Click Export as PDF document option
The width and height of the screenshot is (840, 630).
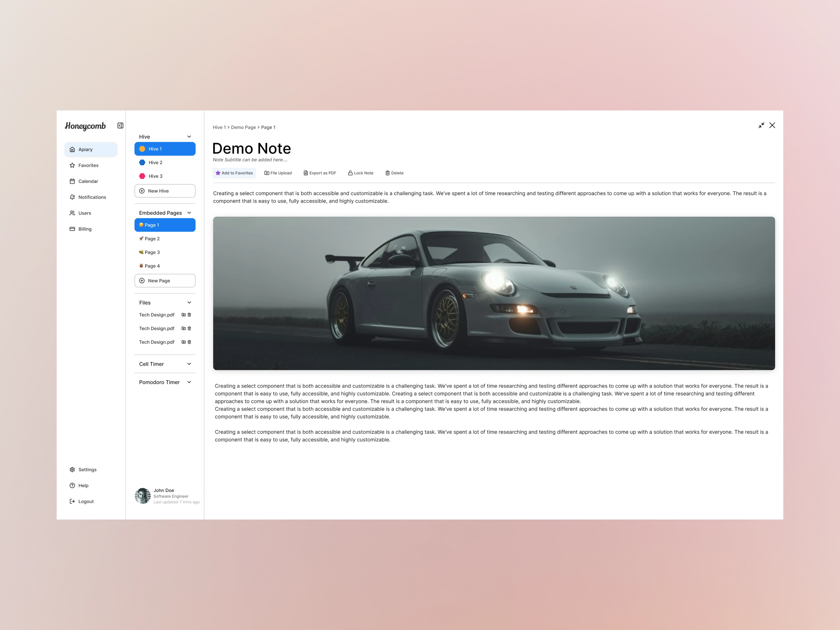320,173
